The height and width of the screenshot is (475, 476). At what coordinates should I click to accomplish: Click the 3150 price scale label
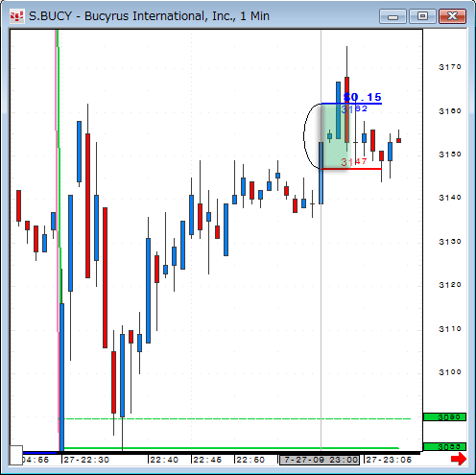tap(450, 154)
